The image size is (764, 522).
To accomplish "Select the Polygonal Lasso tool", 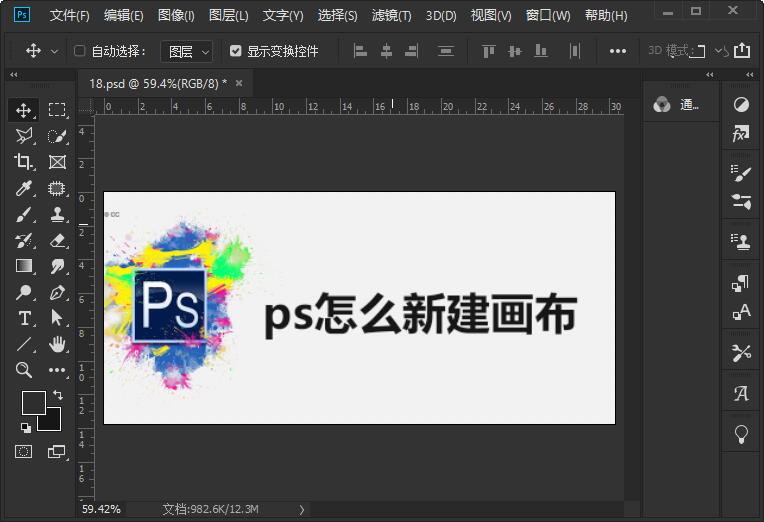I will pos(23,136).
